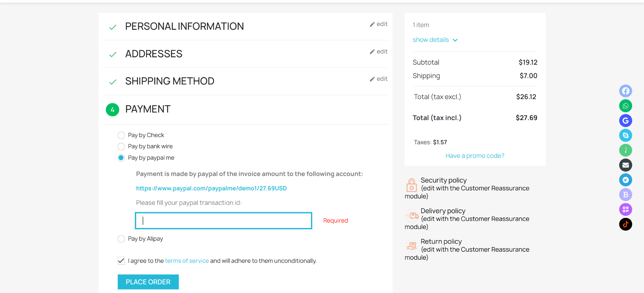Edit the Shipping Method step
This screenshot has width=644, height=293.
[x=379, y=79]
